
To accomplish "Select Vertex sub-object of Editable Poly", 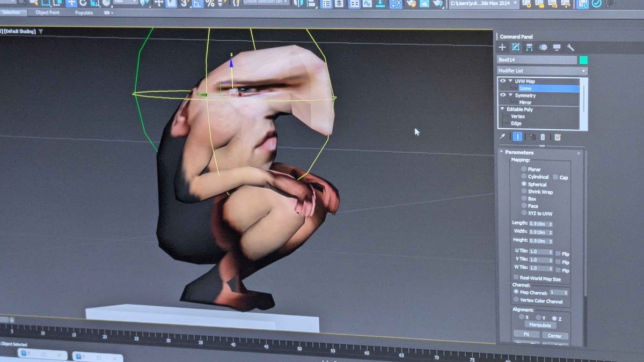I will click(518, 116).
